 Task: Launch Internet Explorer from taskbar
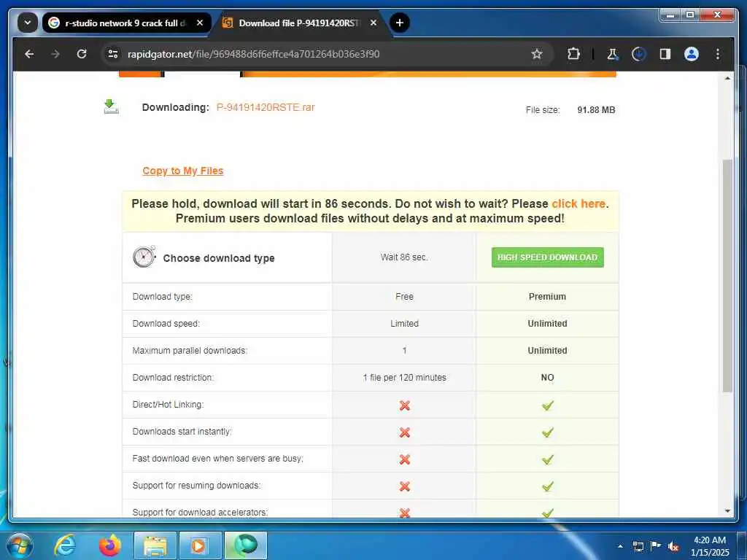click(x=65, y=545)
